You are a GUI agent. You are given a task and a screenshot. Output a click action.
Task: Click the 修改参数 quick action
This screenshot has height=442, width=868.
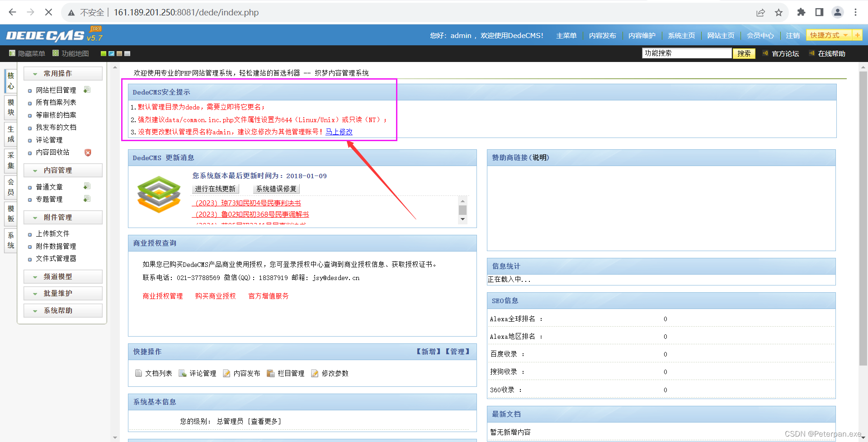[330, 373]
